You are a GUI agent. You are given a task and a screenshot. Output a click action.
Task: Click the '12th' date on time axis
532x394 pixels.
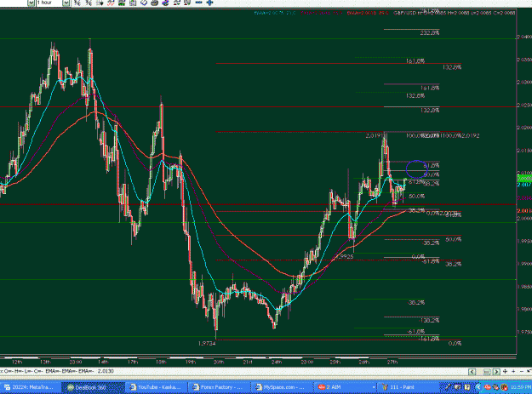click(17, 362)
